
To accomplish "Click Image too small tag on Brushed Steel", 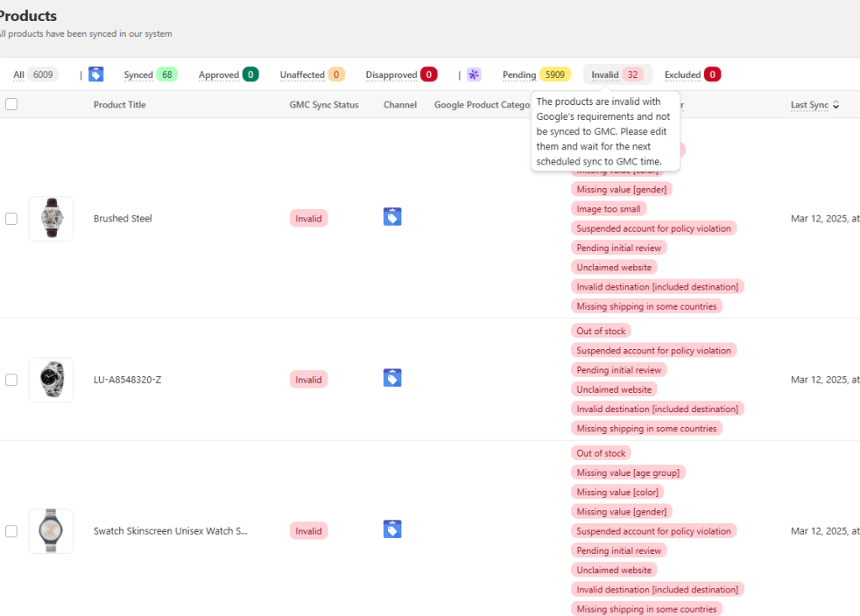I will 608,209.
